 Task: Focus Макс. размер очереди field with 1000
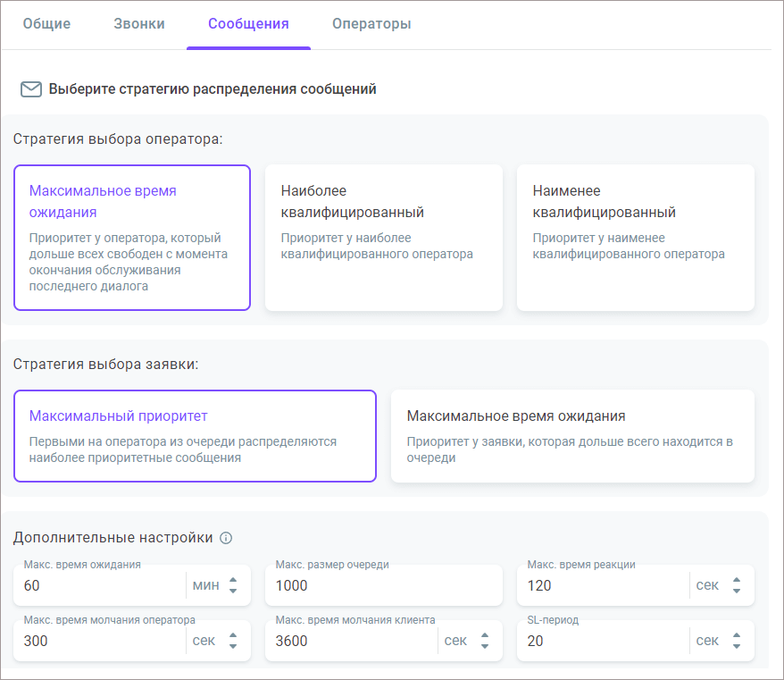point(383,585)
